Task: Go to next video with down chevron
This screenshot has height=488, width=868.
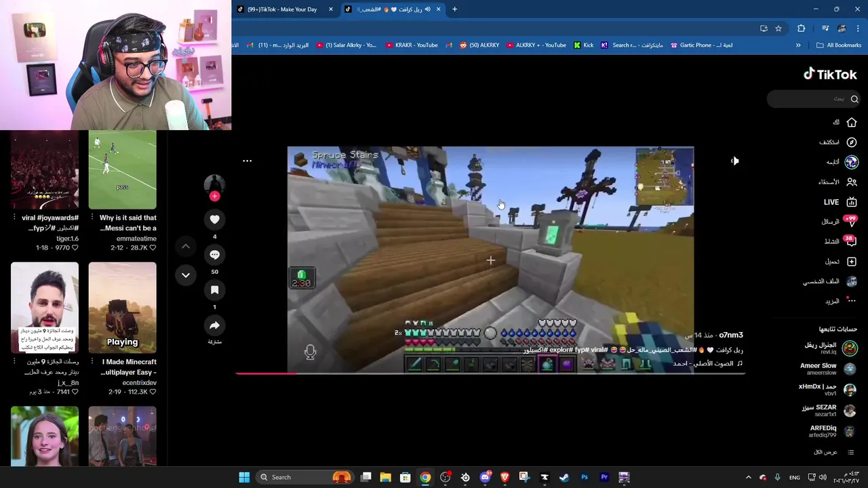Action: point(186,274)
